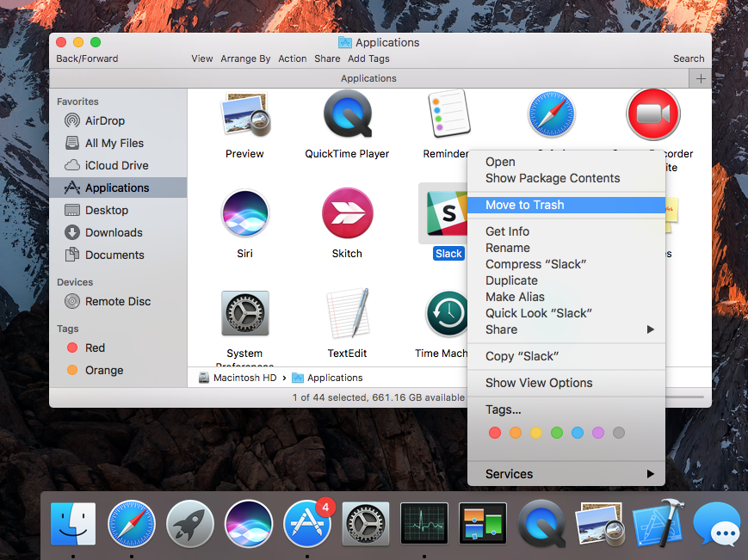Select Compress "Slack" from the context menu

click(x=535, y=264)
